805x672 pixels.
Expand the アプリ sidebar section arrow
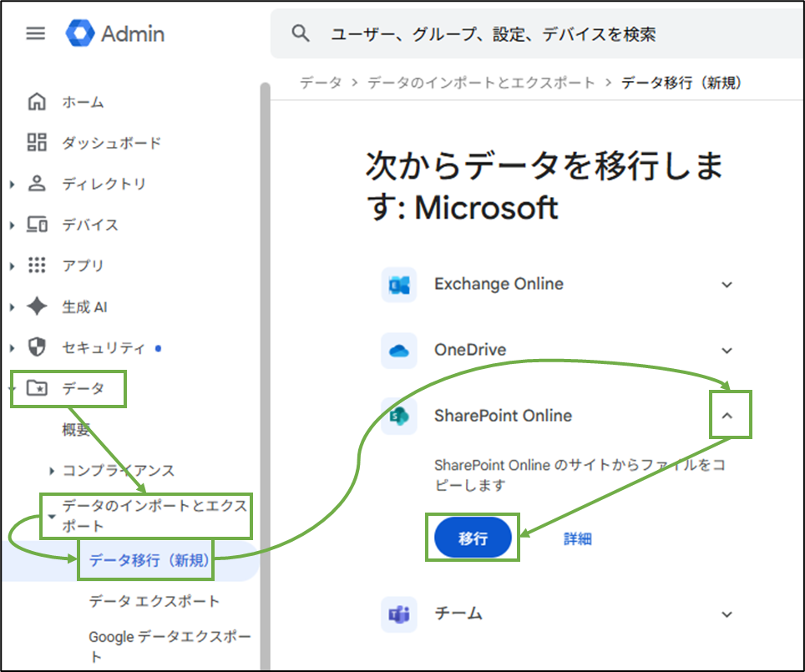[x=13, y=265]
